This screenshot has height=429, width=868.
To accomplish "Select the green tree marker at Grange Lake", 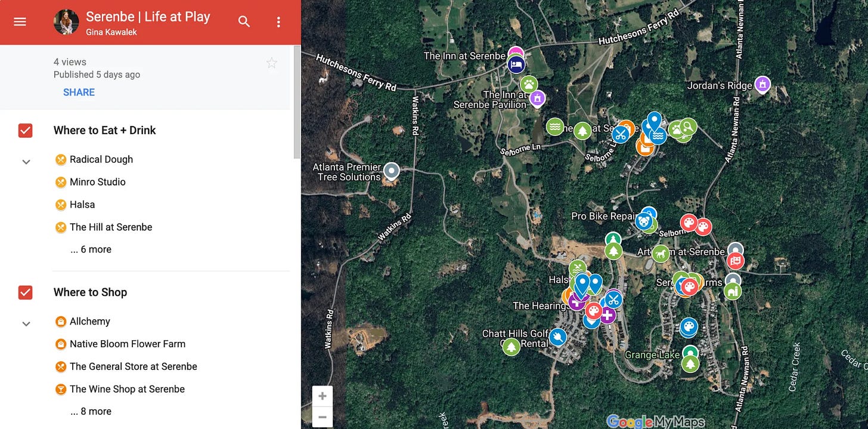I will [690, 363].
